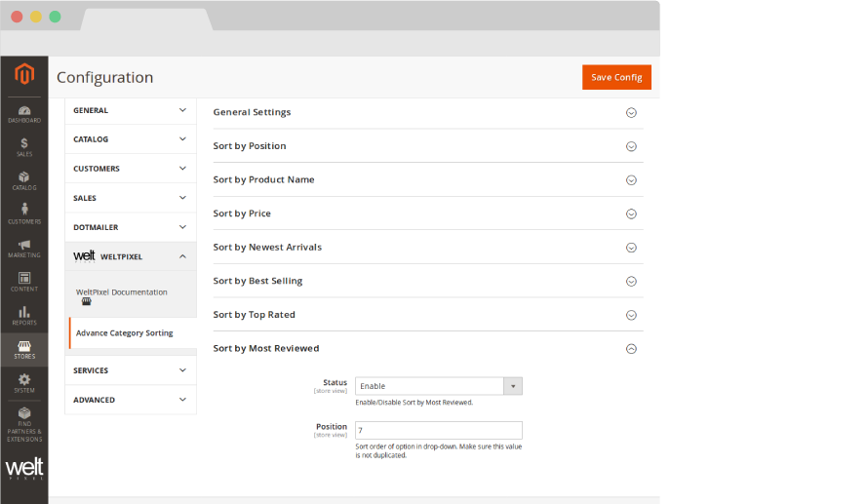The height and width of the screenshot is (504, 868).
Task: Click the Save Config button
Action: (x=615, y=78)
